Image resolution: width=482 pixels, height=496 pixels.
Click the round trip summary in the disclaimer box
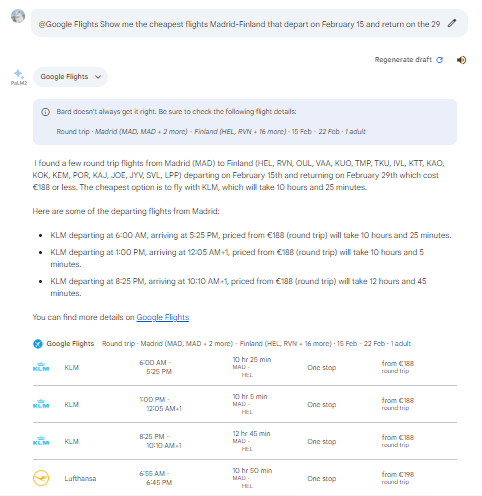(x=211, y=132)
